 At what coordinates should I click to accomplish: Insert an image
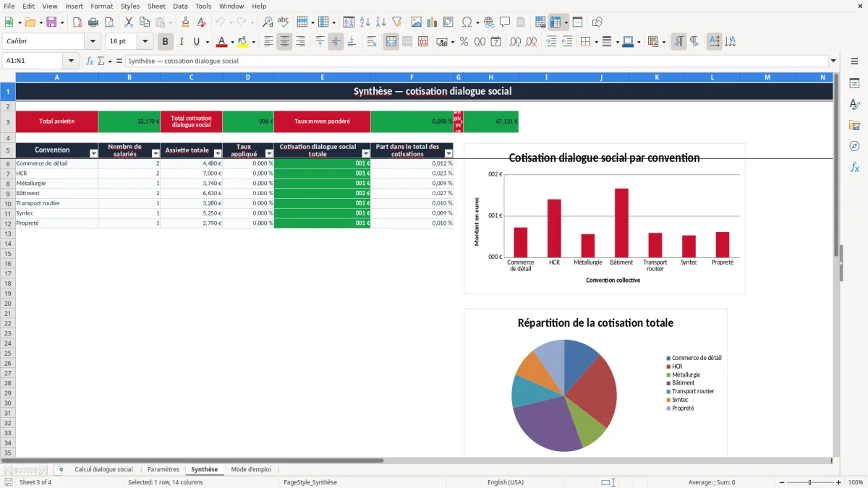[417, 22]
